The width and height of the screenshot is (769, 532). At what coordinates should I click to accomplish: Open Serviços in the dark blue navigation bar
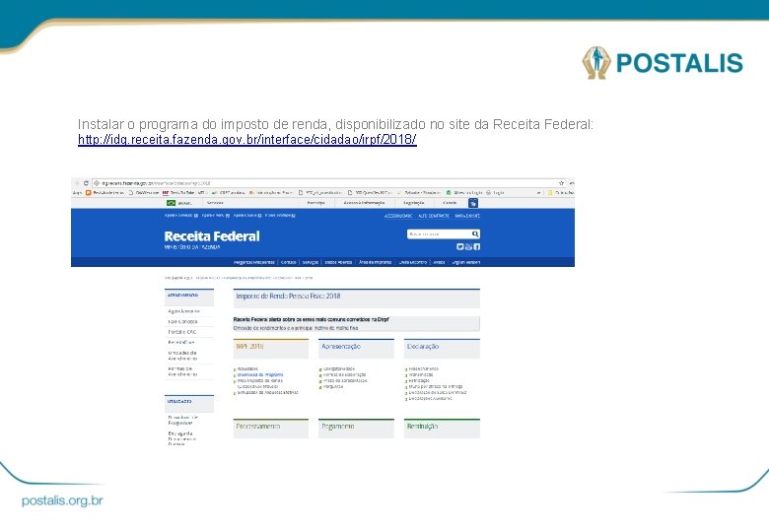click(310, 263)
